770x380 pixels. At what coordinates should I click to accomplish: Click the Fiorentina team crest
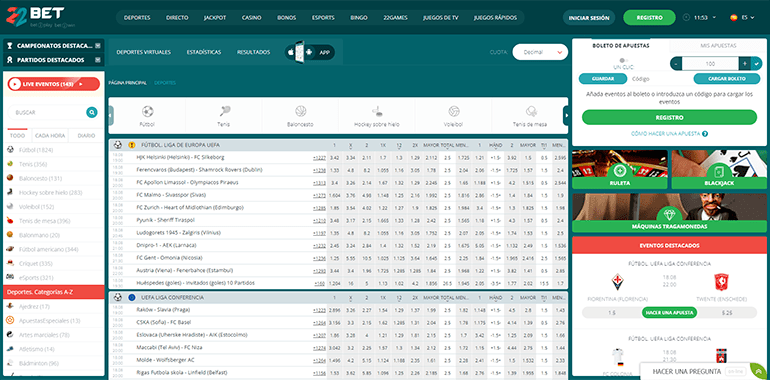pos(617,282)
